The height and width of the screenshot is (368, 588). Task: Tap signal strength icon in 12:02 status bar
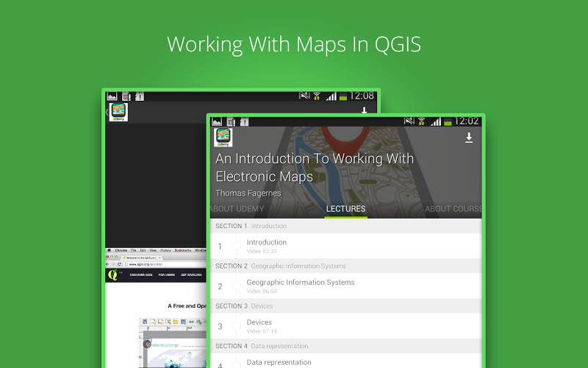[x=436, y=121]
